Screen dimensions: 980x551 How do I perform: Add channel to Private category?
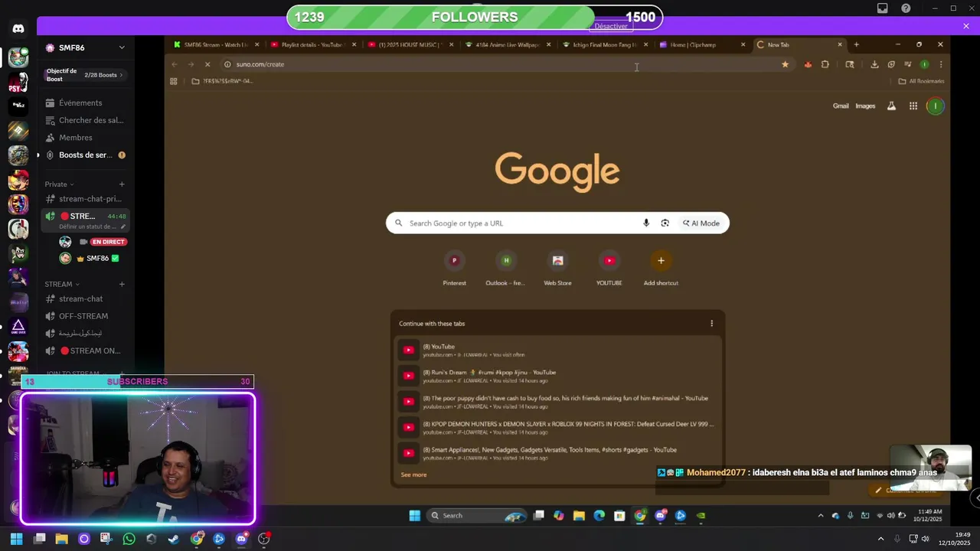pos(122,184)
